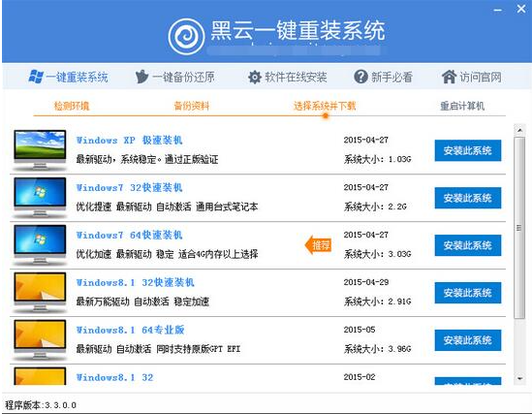Screen dimensions: 532x414
Task: Click the text 系统大小: 2.2G
Action: [x=375, y=207]
